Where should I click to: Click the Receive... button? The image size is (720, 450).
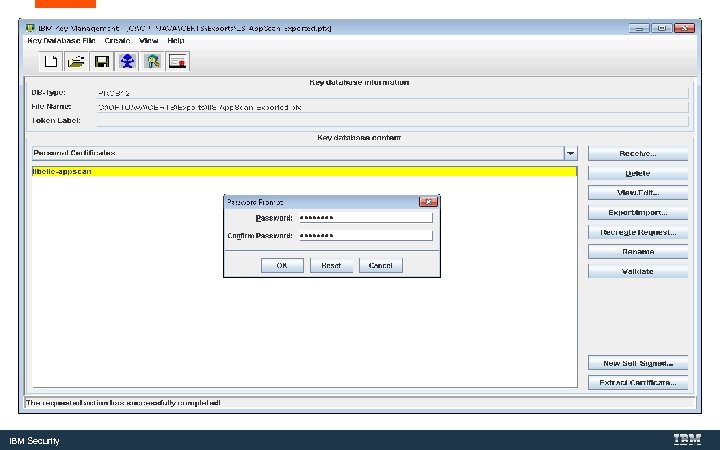(x=638, y=154)
